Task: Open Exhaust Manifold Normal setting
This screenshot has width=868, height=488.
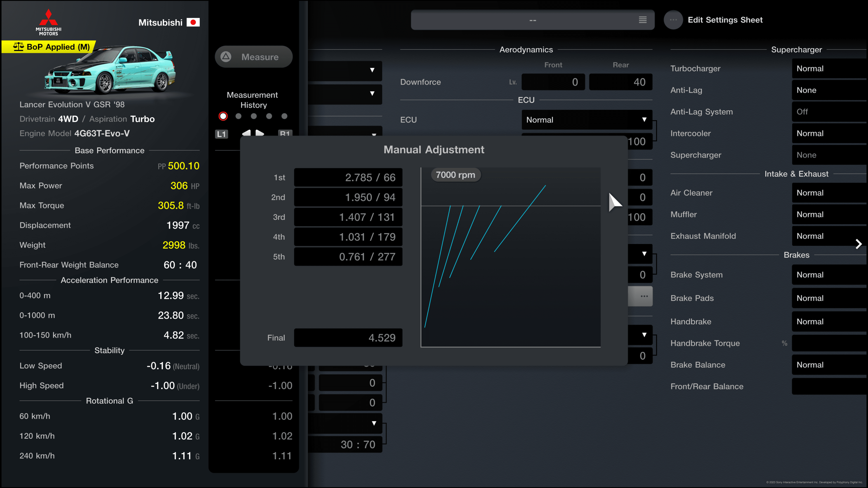Action: (830, 236)
